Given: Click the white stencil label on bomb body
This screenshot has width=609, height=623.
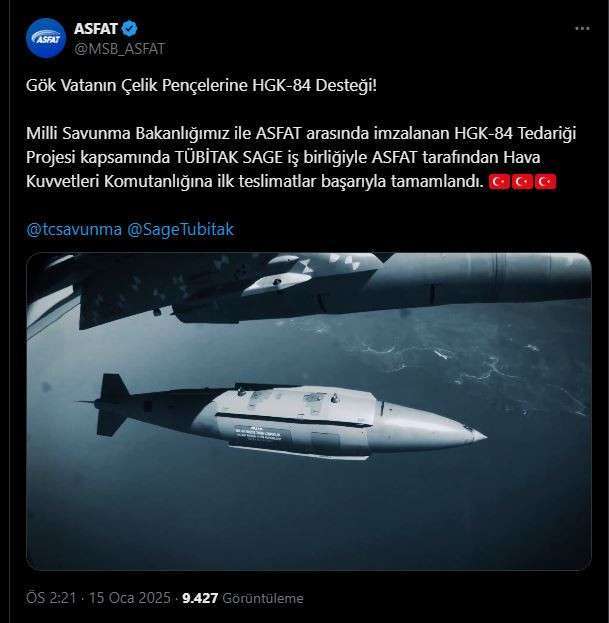Looking at the screenshot, I should [257, 432].
